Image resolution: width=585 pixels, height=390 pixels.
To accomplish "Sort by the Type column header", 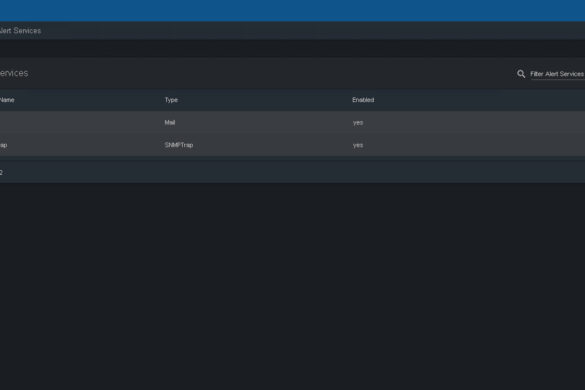I will 171,100.
